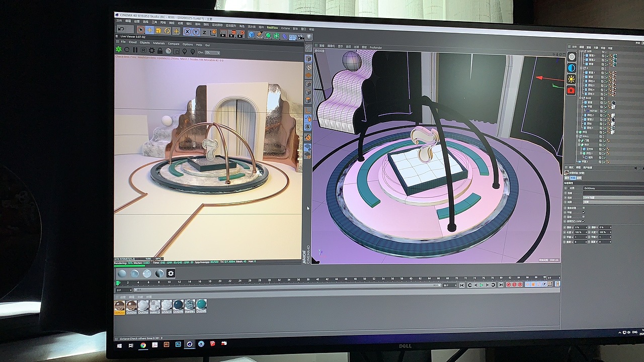Screen dimensions: 644x362
Task: Click the Undo arrow in the top toolbar
Action: click(121, 30)
